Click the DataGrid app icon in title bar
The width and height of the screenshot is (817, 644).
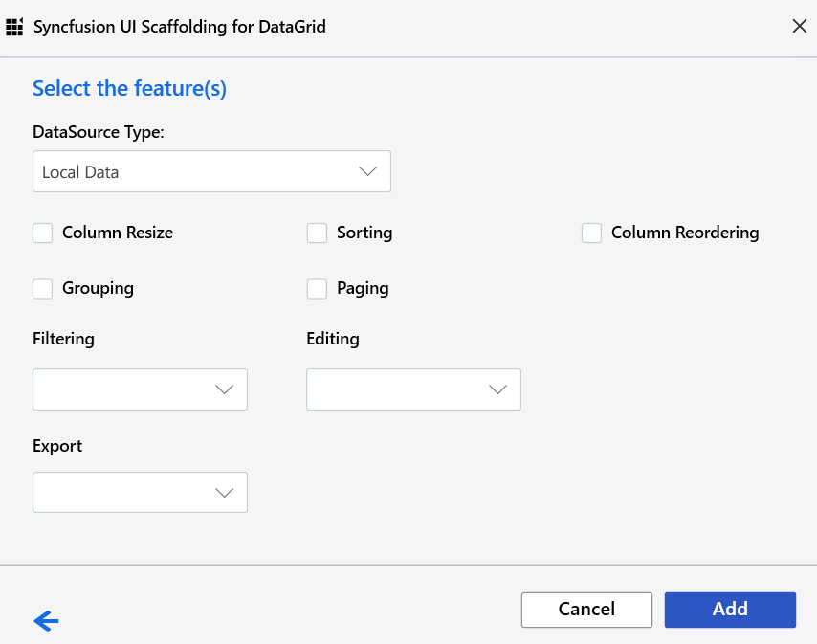(14, 26)
